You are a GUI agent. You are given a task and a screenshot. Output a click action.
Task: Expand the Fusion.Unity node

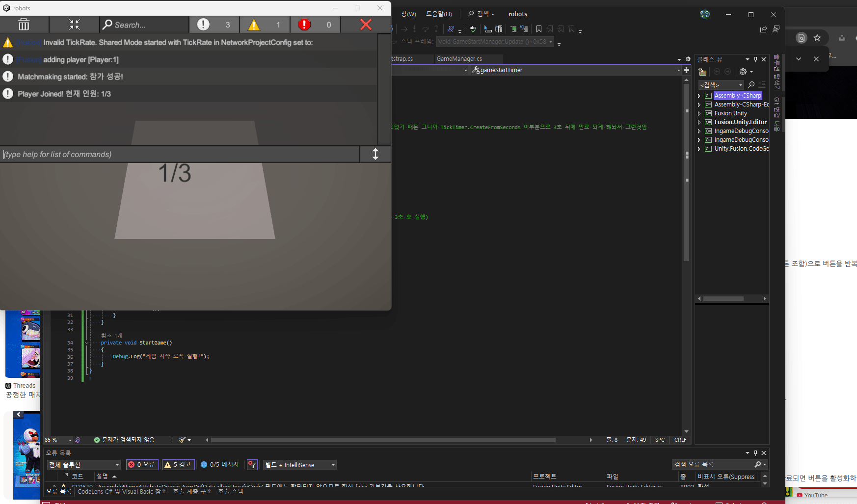click(x=699, y=113)
